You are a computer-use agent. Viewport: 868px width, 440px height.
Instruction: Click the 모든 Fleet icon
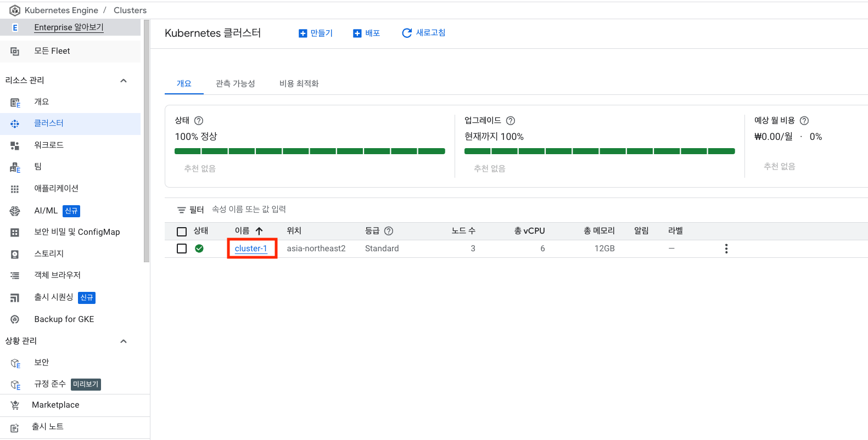click(x=15, y=51)
